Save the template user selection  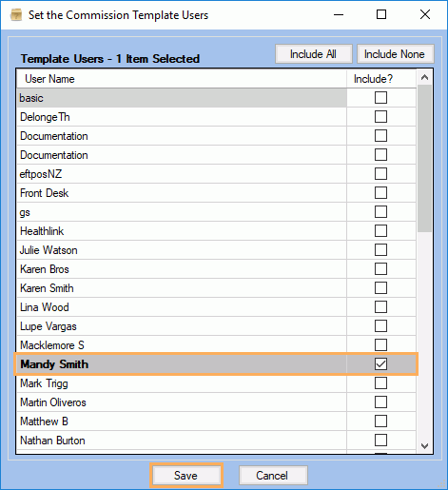tap(186, 476)
